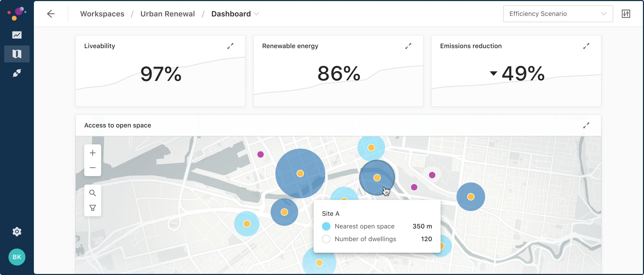Expand the Renewable energy card

coord(408,46)
